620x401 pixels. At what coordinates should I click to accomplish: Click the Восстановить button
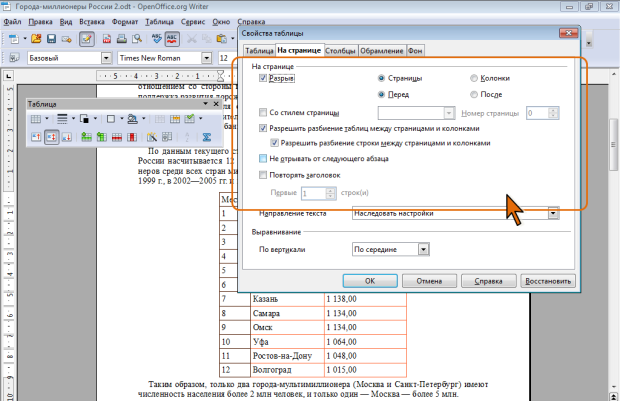pyautogui.click(x=548, y=281)
